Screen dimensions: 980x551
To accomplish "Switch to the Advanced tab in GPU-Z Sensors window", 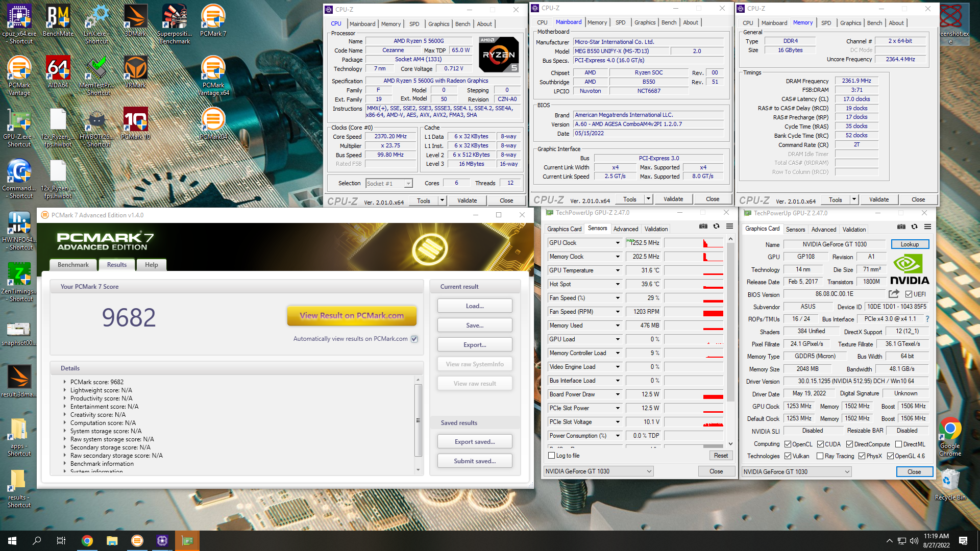I will point(626,229).
